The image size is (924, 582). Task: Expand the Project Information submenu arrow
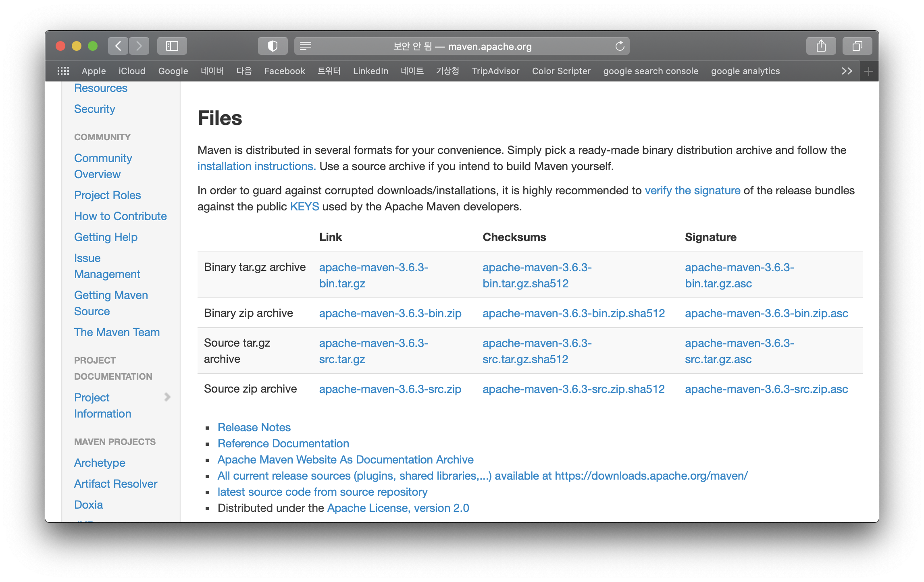tap(167, 397)
